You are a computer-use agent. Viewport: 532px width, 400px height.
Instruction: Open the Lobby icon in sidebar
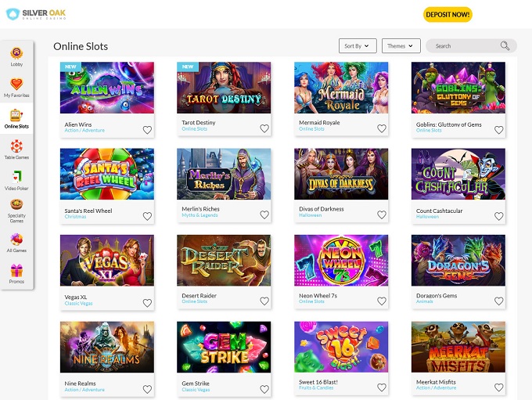click(16, 52)
